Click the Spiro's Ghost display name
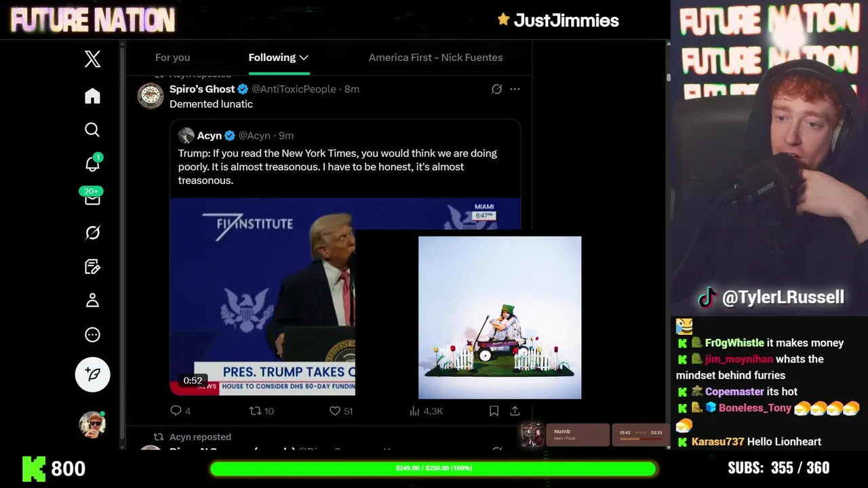Screen dimensions: 868x488 (x=202, y=89)
